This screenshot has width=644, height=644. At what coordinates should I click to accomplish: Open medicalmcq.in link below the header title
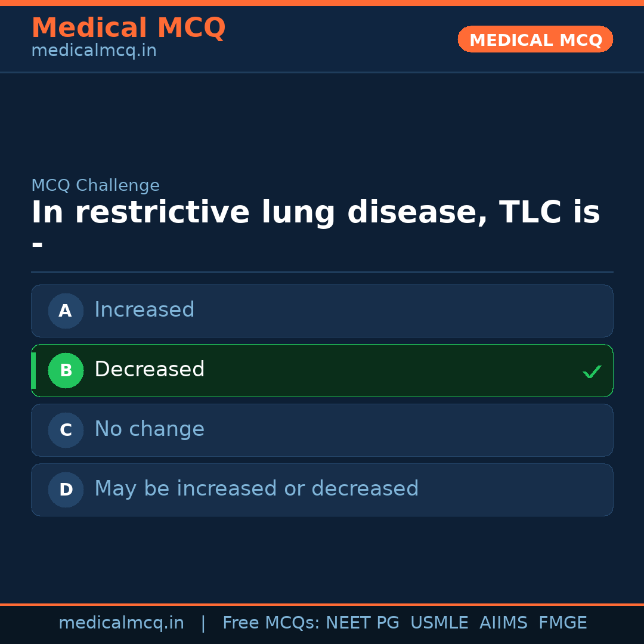[x=94, y=51]
